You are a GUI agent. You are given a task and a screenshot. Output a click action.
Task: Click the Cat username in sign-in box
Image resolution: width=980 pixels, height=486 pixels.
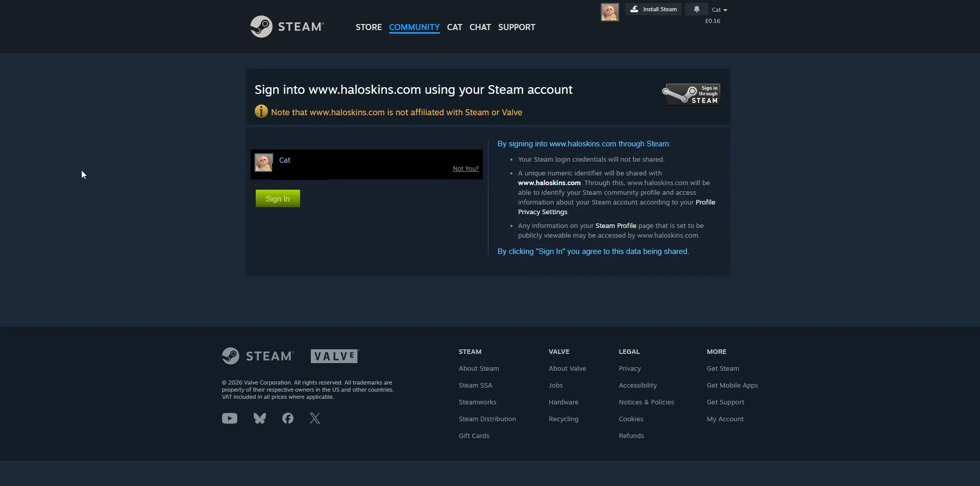[x=284, y=160]
